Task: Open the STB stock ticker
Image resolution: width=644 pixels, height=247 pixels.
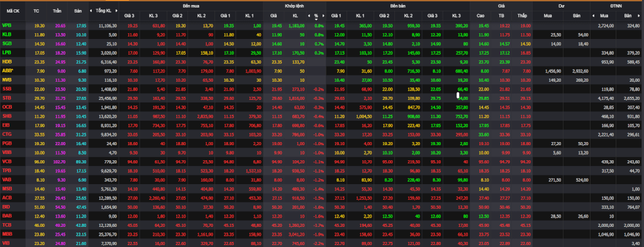Action: click(x=6, y=97)
